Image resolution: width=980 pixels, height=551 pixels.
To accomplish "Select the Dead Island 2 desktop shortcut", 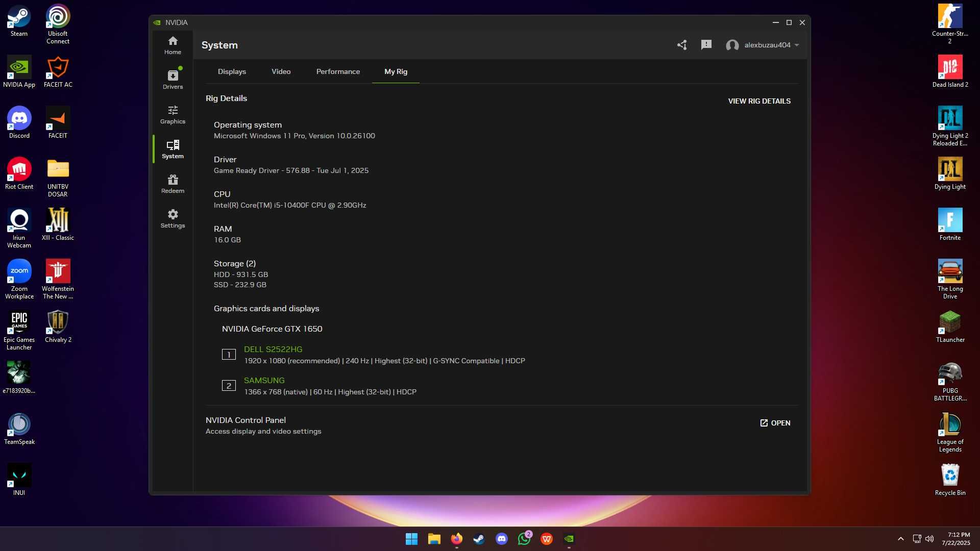I will click(x=950, y=72).
